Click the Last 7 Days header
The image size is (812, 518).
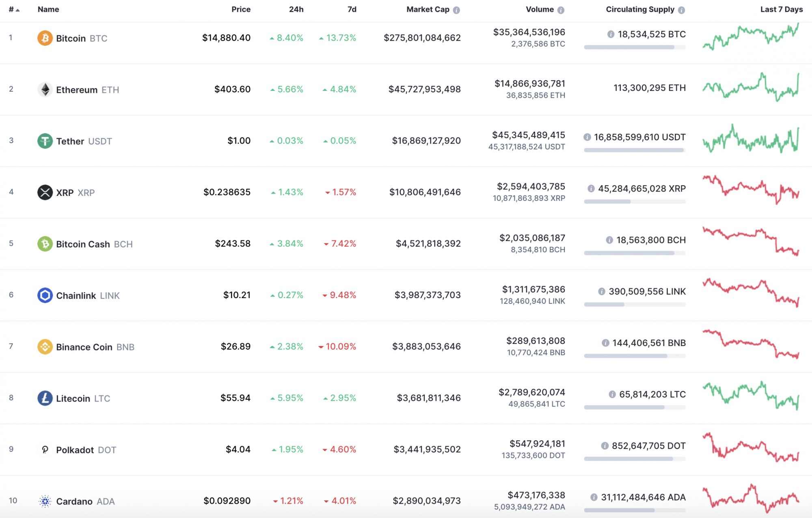pyautogui.click(x=782, y=9)
